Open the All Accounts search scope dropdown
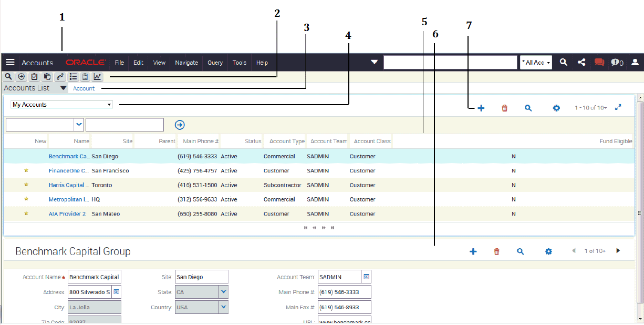Viewport: 644px width, 325px height. (536, 63)
